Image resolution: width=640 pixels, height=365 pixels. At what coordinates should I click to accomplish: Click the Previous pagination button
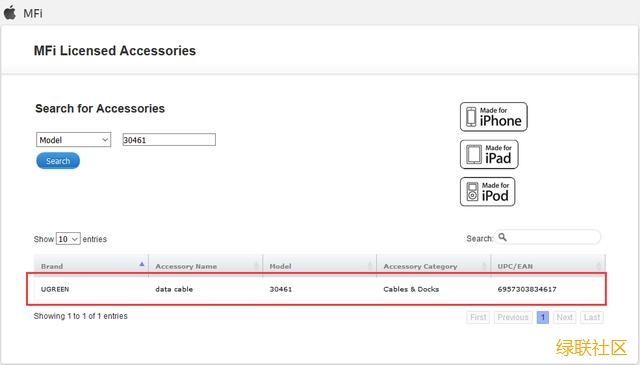(x=513, y=317)
